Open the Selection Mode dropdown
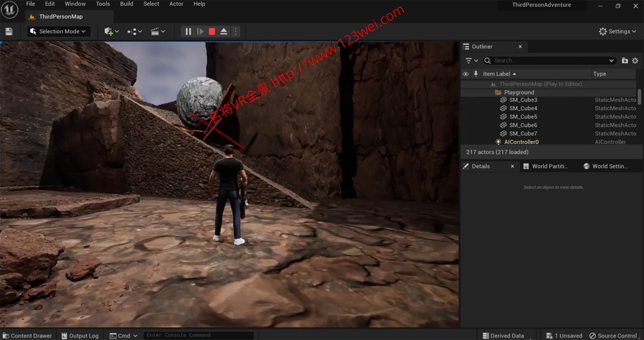The image size is (644, 340). pyautogui.click(x=57, y=31)
